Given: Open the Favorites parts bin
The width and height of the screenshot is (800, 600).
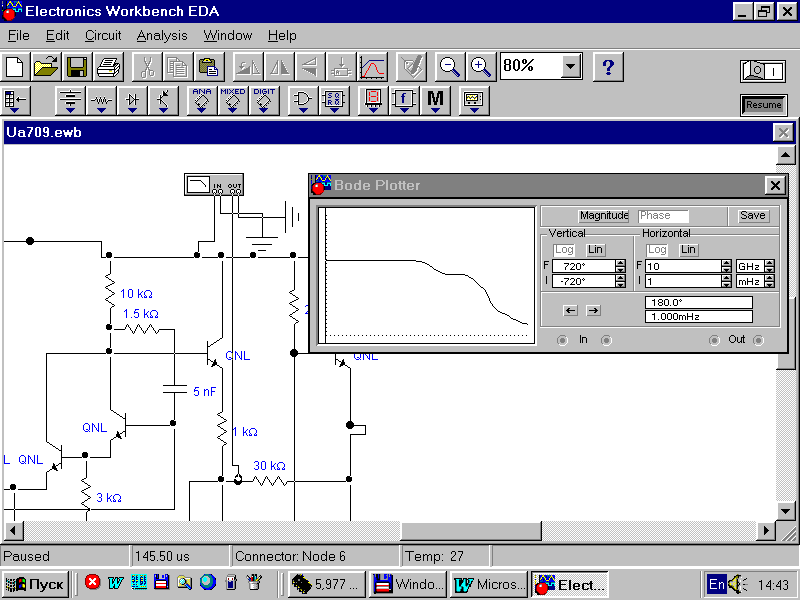Looking at the screenshot, I should (15, 101).
